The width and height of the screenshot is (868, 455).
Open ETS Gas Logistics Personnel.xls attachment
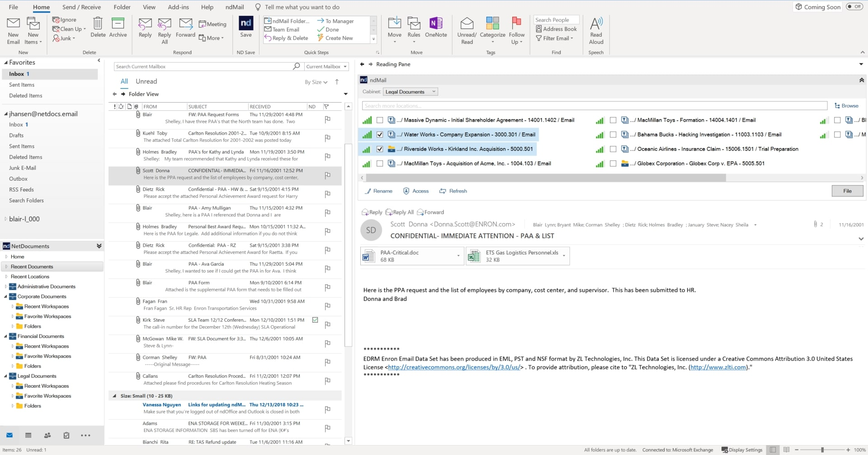click(518, 256)
